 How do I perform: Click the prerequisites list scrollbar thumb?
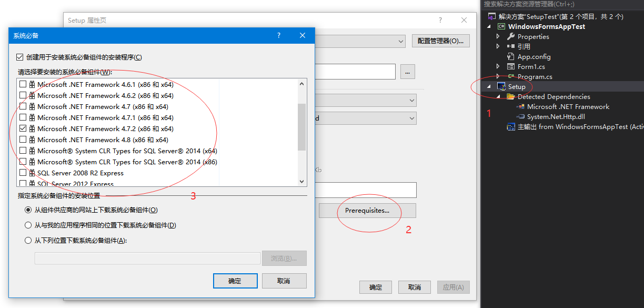(302, 127)
